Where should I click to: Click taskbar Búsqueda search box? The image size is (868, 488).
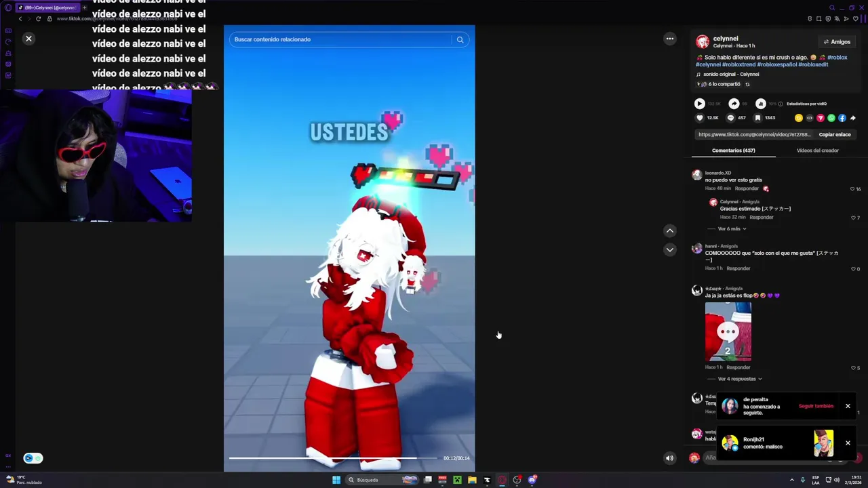pyautogui.click(x=382, y=480)
